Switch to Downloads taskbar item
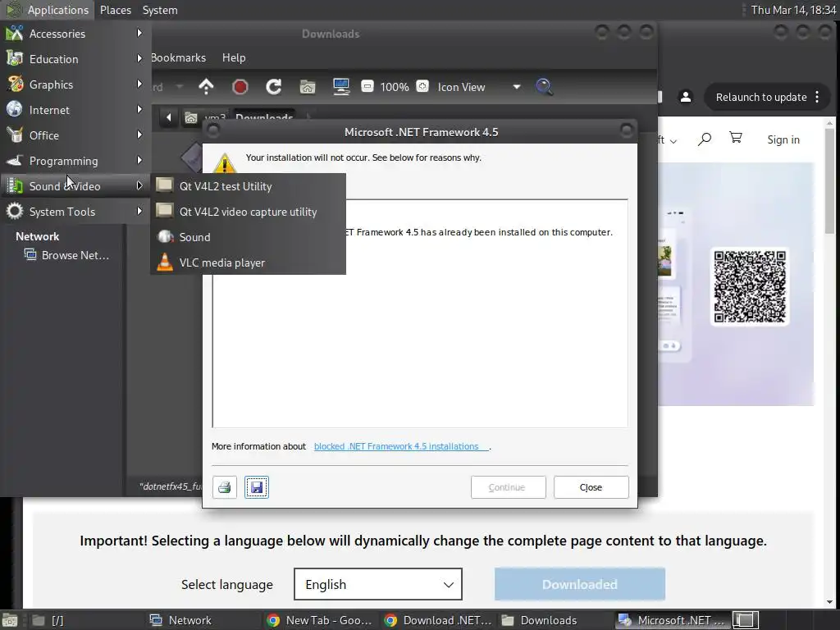Image resolution: width=840 pixels, height=630 pixels. (555, 620)
